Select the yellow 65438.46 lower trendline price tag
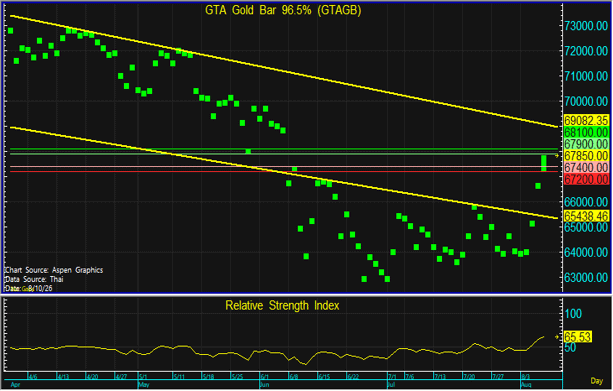 pyautogui.click(x=586, y=216)
